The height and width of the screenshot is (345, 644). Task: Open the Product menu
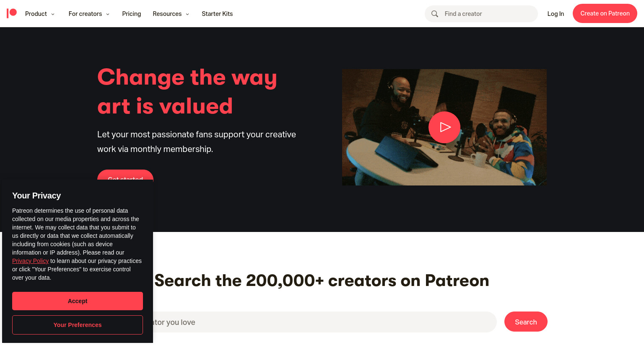36,14
